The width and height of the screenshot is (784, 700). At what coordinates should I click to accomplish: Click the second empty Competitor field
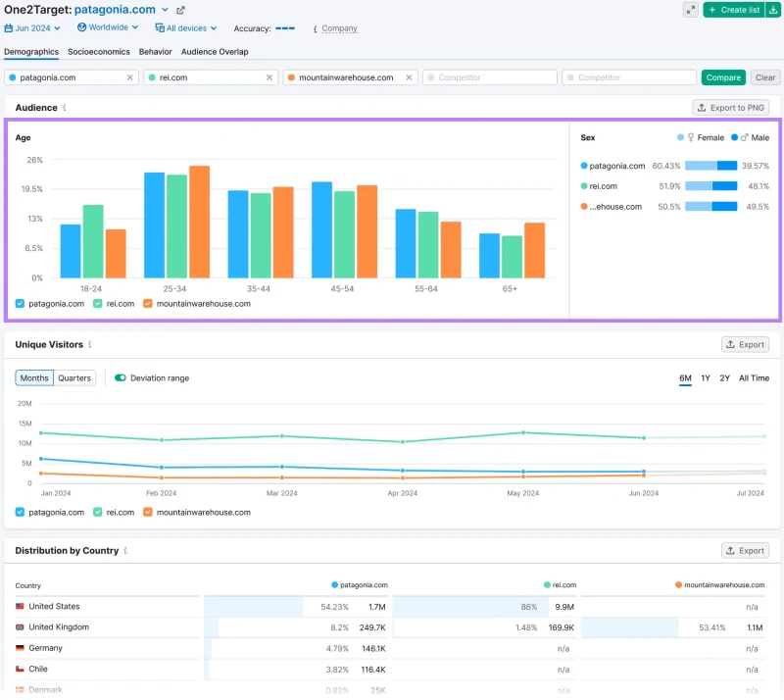click(629, 77)
